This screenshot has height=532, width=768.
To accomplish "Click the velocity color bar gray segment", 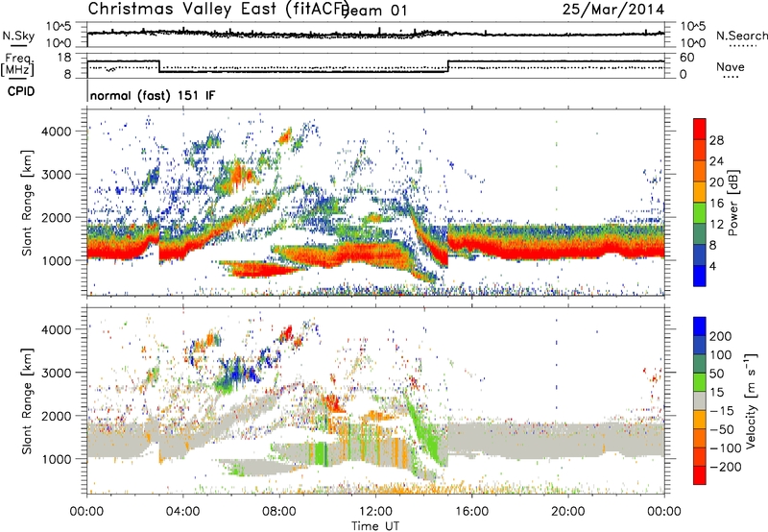I will point(700,400).
